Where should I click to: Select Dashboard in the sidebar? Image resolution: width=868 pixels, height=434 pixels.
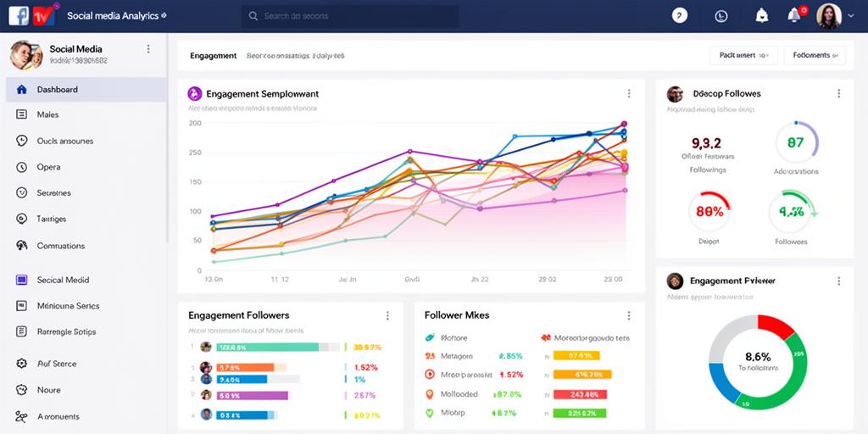click(86, 89)
